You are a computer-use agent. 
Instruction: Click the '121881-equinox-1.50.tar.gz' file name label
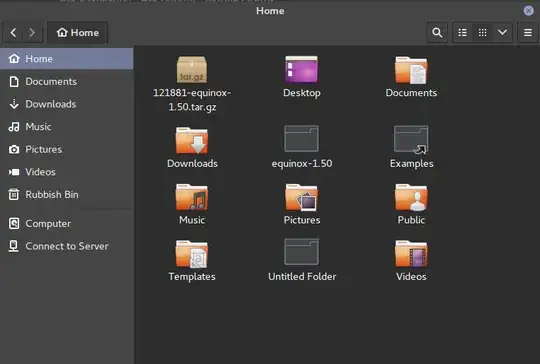pos(192,100)
